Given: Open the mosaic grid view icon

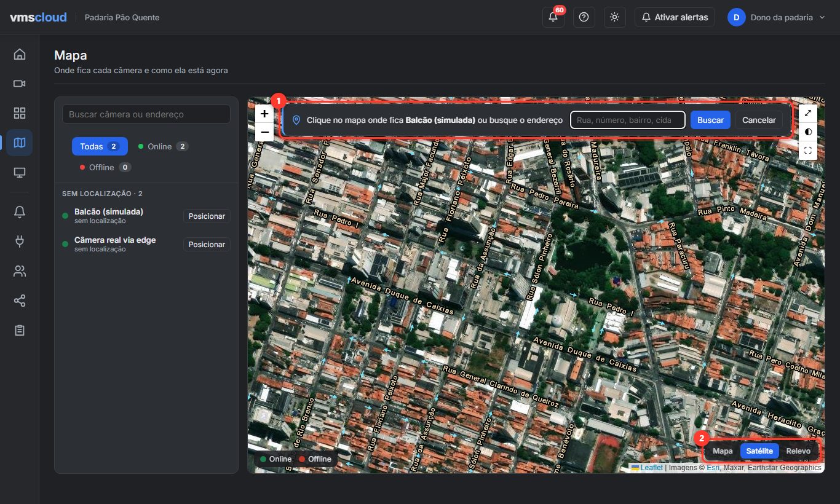Looking at the screenshot, I should (20, 113).
